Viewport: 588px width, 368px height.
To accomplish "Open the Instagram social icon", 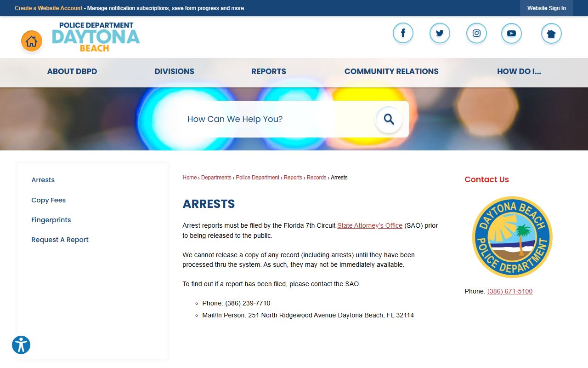I will (476, 33).
